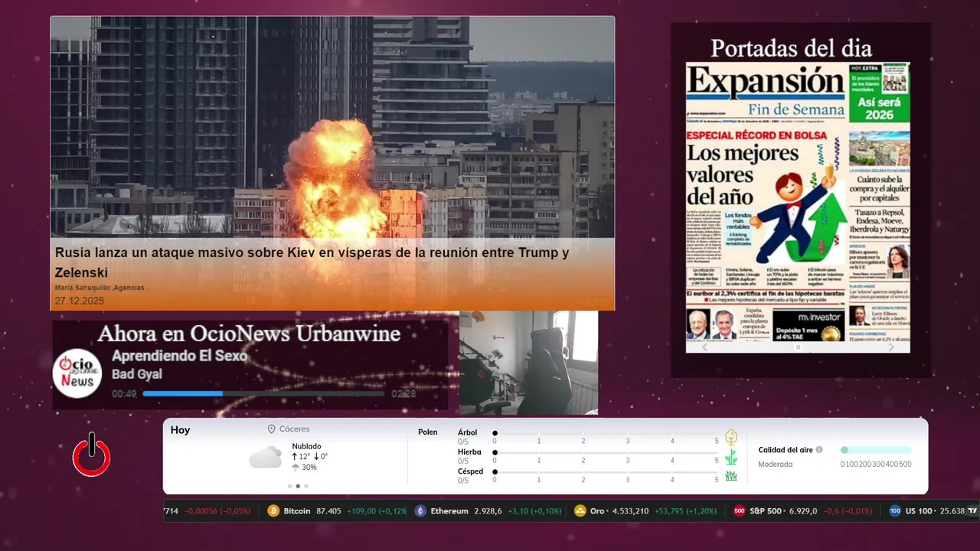Go to next newspaper cover arrow
The width and height of the screenshot is (980, 551).
890,347
